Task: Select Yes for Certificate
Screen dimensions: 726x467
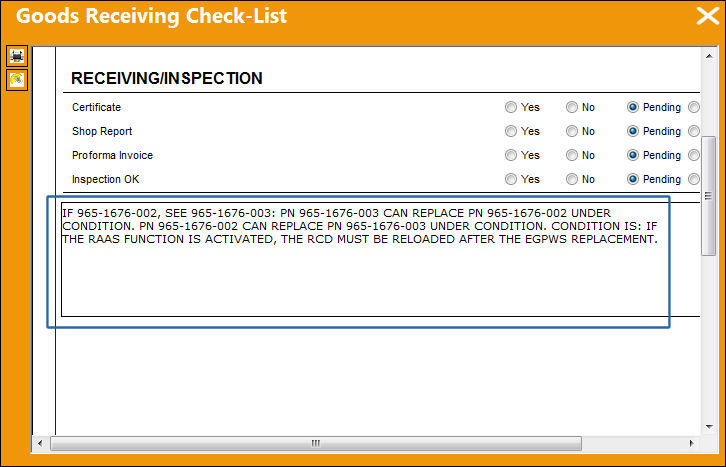Action: coord(511,107)
